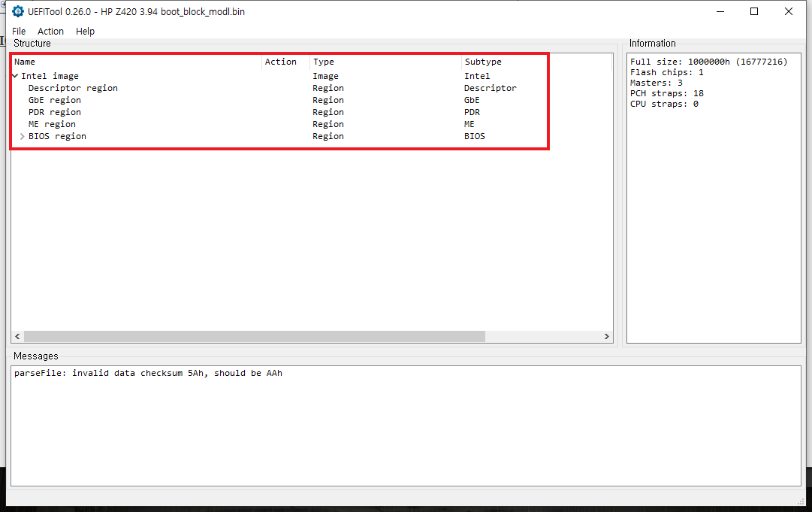Click the 'PDR' subtype cell

click(x=472, y=112)
